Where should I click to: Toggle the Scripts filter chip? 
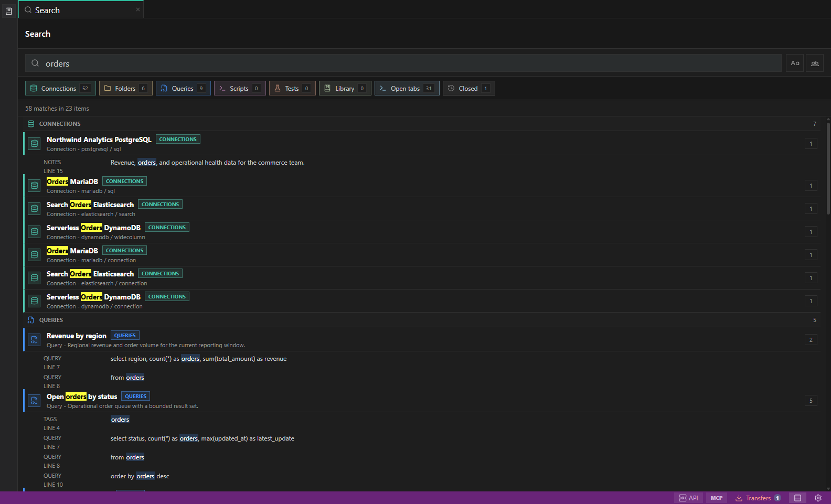pos(240,88)
